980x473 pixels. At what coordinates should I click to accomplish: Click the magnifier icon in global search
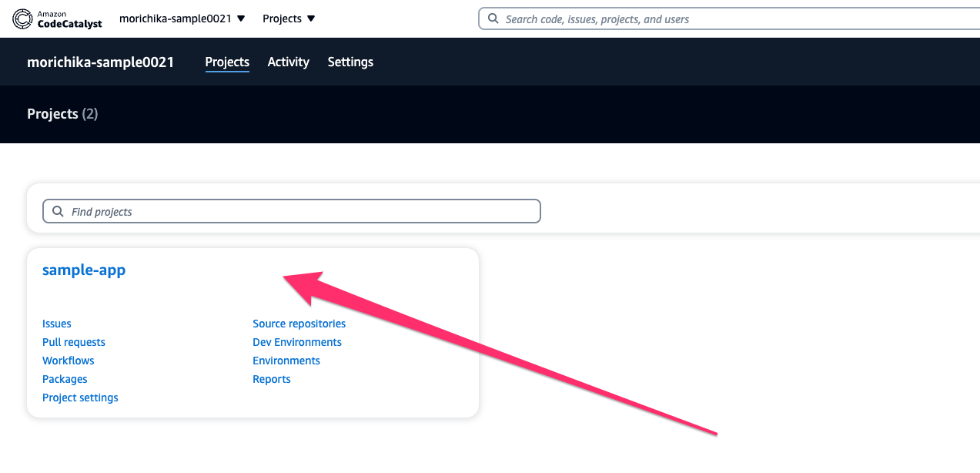(x=493, y=19)
